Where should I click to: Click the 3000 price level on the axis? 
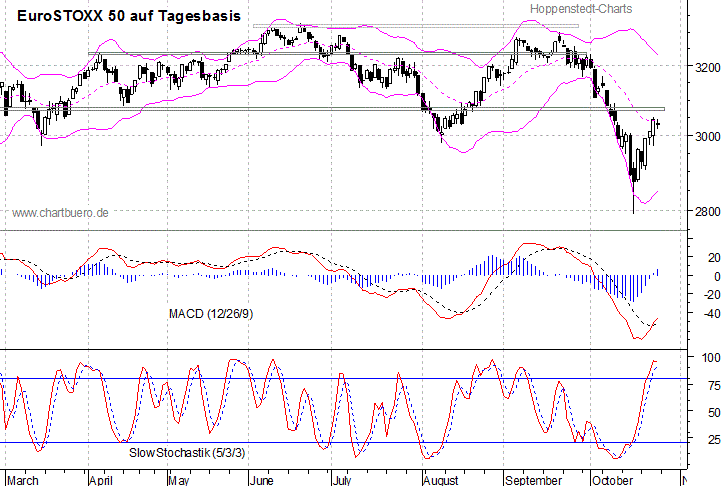707,136
